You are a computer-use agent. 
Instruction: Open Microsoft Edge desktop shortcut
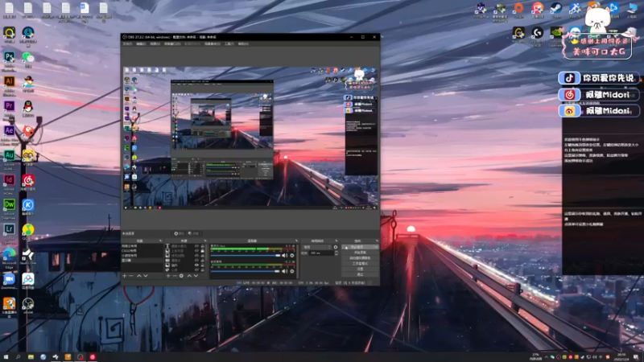(x=9, y=254)
